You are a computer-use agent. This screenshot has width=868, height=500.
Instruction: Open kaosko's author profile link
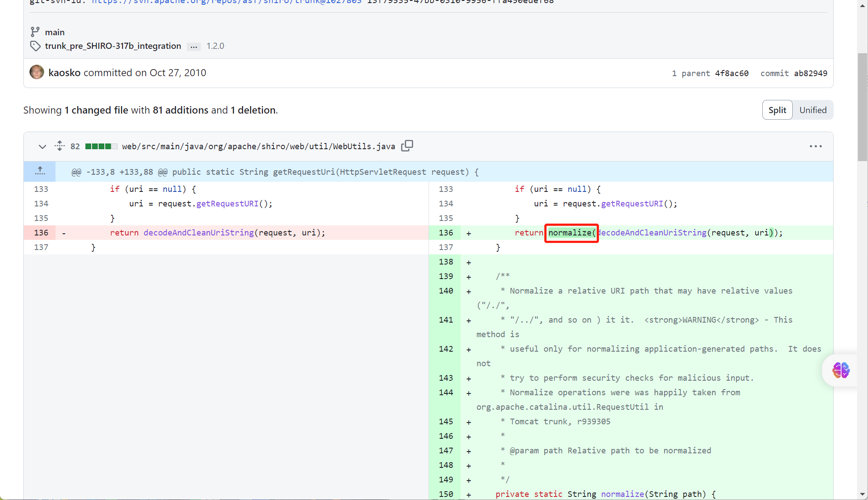point(64,73)
